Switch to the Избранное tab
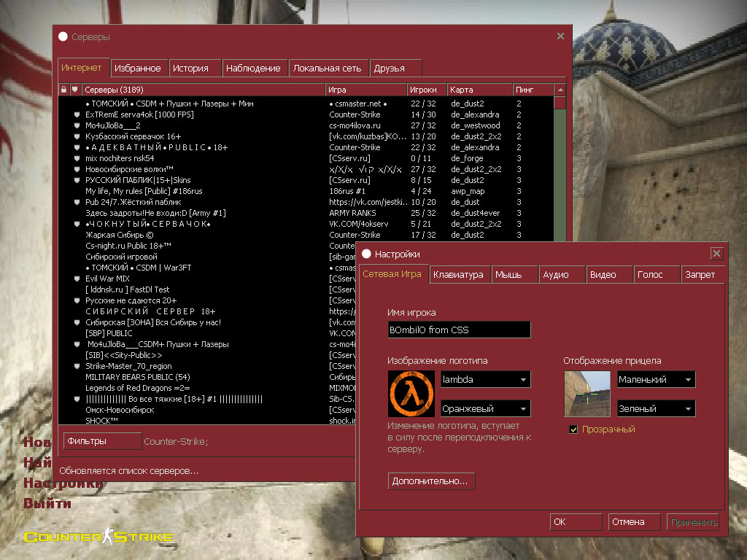747x560 pixels. pyautogui.click(x=139, y=68)
